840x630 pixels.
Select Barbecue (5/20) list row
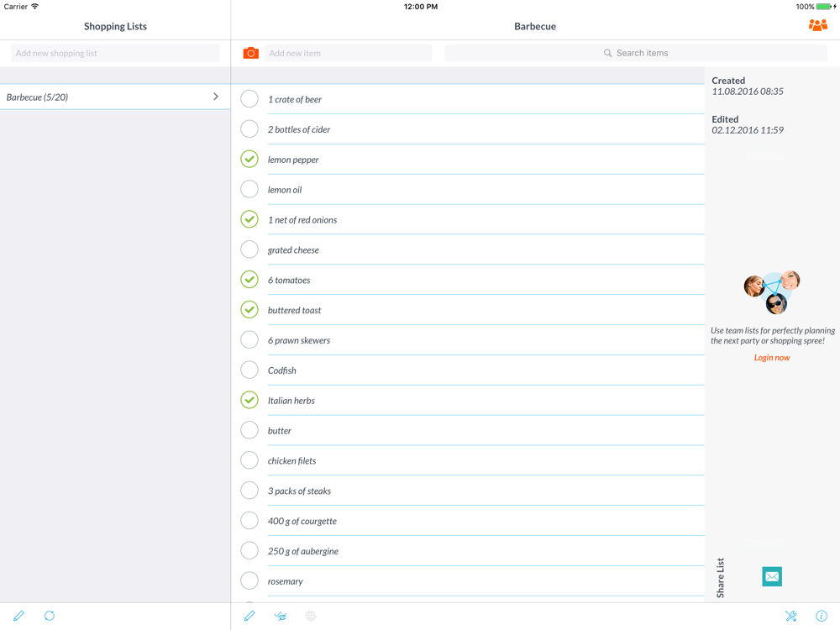coord(115,97)
